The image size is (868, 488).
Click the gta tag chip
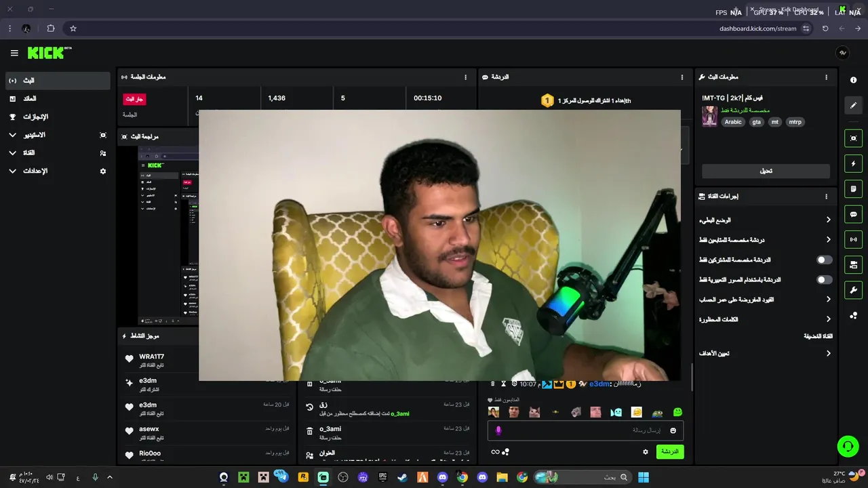(x=756, y=122)
